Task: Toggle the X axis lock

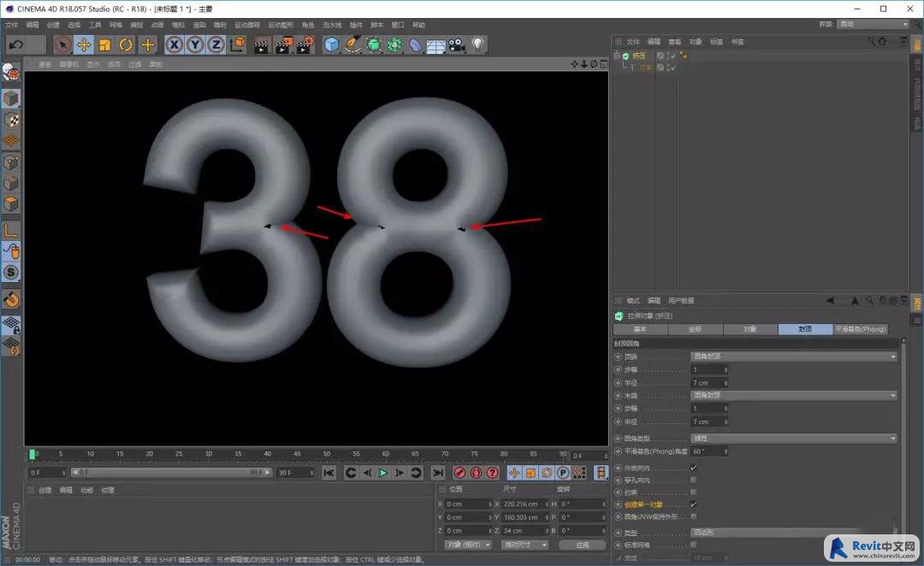Action: 174,44
